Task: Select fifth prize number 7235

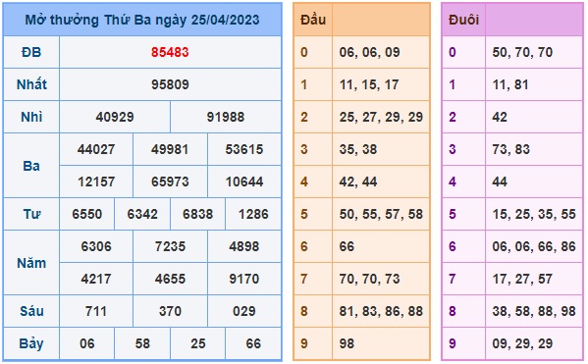Action: pos(170,246)
